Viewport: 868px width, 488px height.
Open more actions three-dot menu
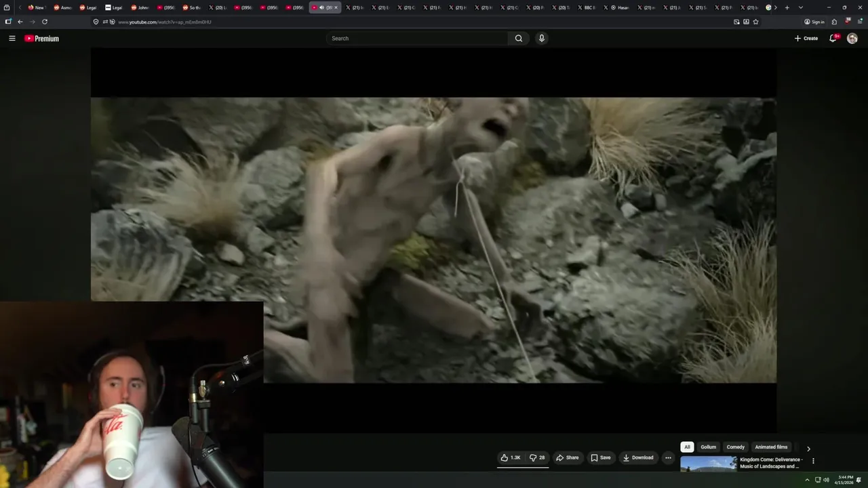pyautogui.click(x=668, y=457)
